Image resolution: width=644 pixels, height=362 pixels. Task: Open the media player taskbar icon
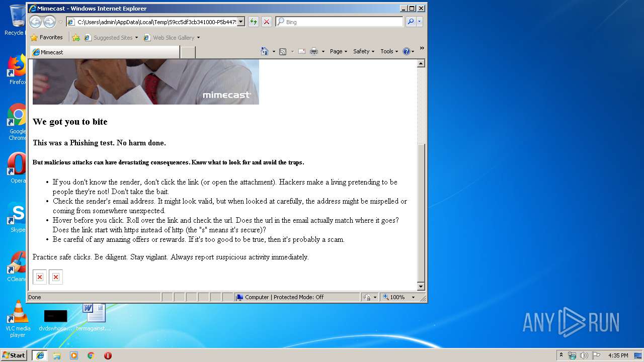[x=74, y=355]
